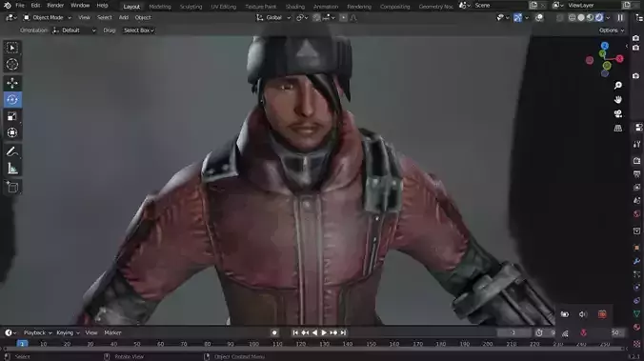Select the Measure tool

click(x=12, y=169)
